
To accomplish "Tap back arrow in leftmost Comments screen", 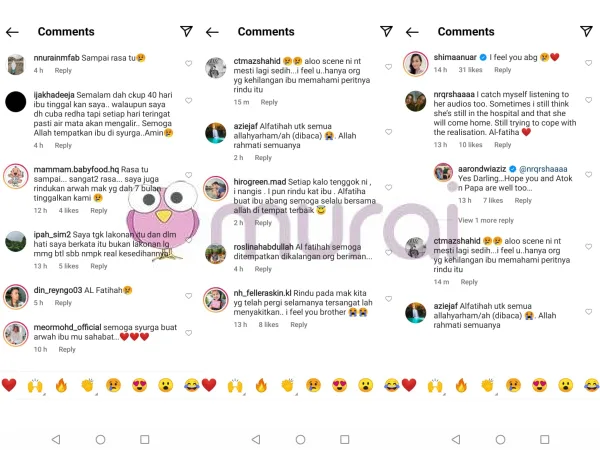I will [x=12, y=32].
